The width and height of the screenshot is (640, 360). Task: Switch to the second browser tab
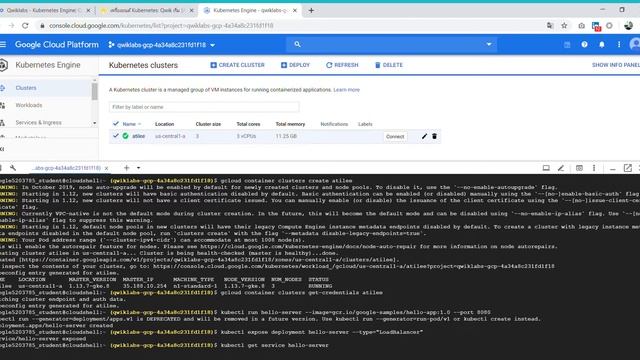point(147,10)
